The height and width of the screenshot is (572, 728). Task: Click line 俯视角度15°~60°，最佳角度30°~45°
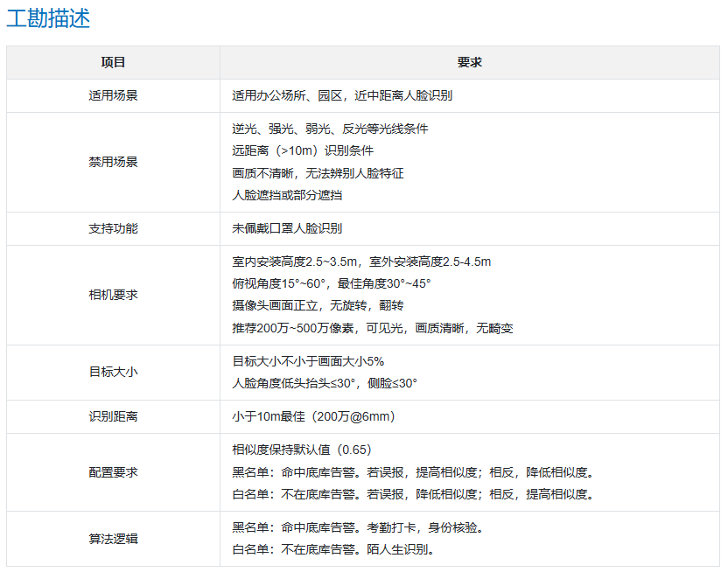332,283
